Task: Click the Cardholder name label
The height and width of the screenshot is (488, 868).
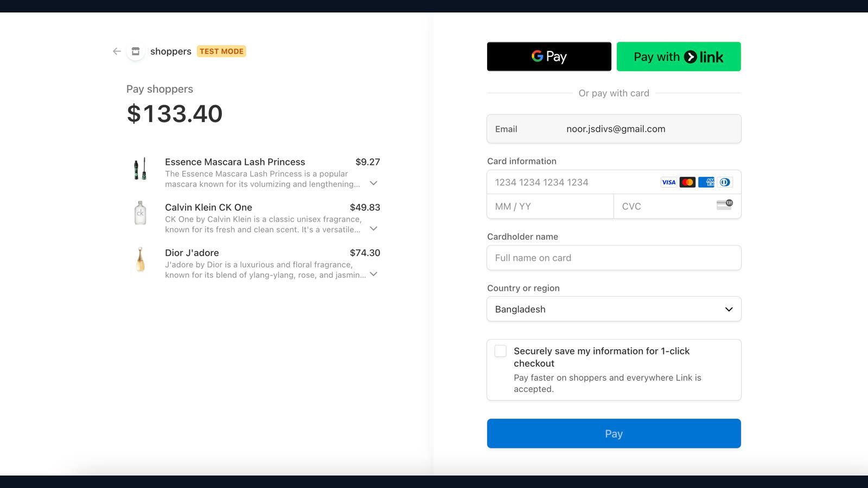Action: 522,236
